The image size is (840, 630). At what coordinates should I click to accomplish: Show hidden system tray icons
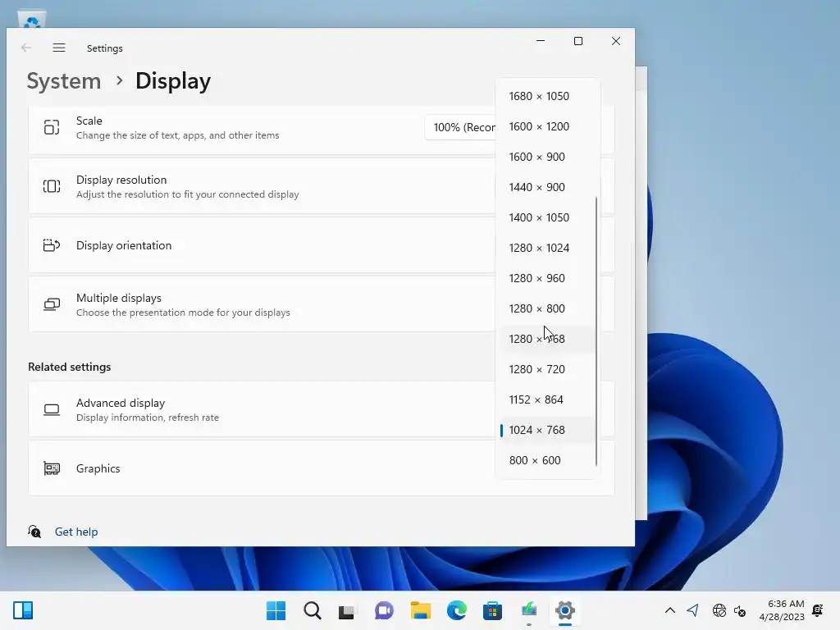point(670,610)
